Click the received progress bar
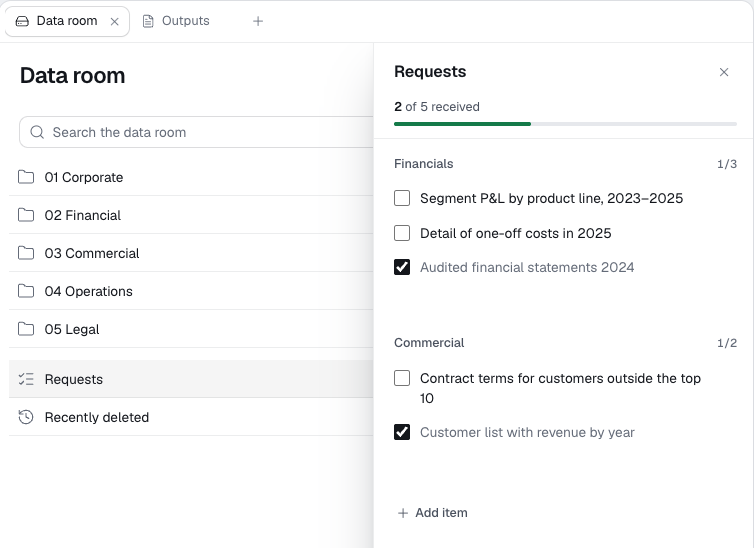The image size is (754, 548). tap(566, 124)
